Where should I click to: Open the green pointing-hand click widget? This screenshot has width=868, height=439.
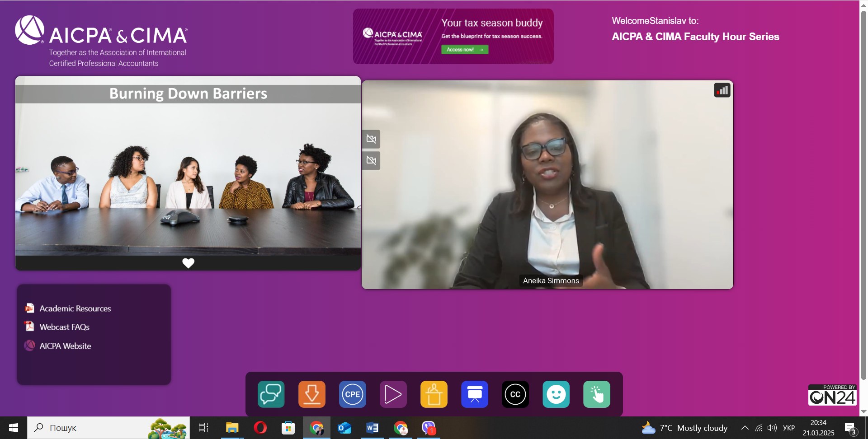[597, 394]
